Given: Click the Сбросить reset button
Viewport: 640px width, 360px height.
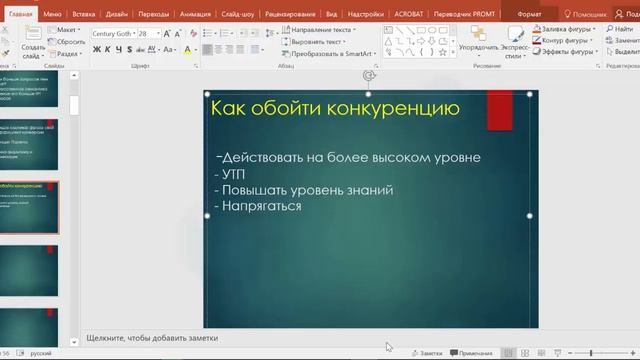Looking at the screenshot, I should 67,42.
